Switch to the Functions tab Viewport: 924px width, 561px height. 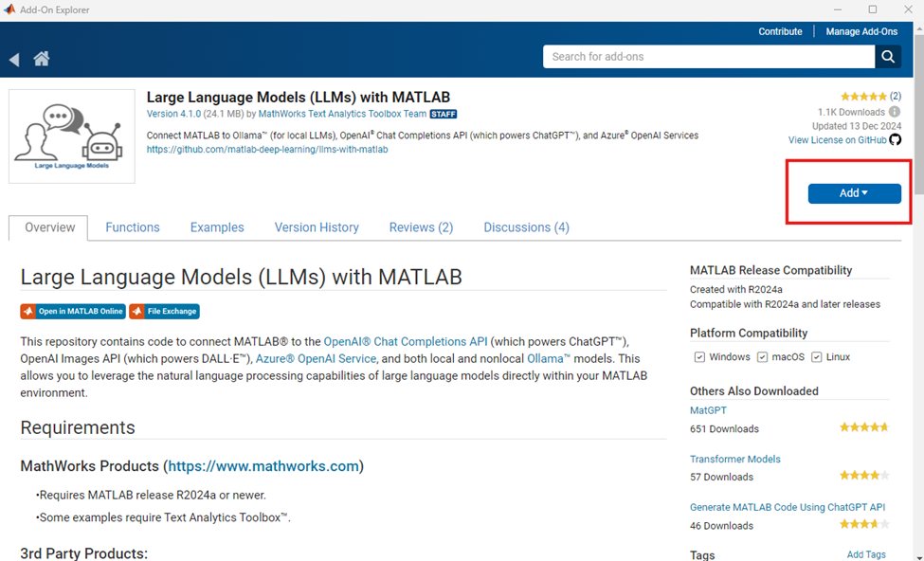pos(133,227)
